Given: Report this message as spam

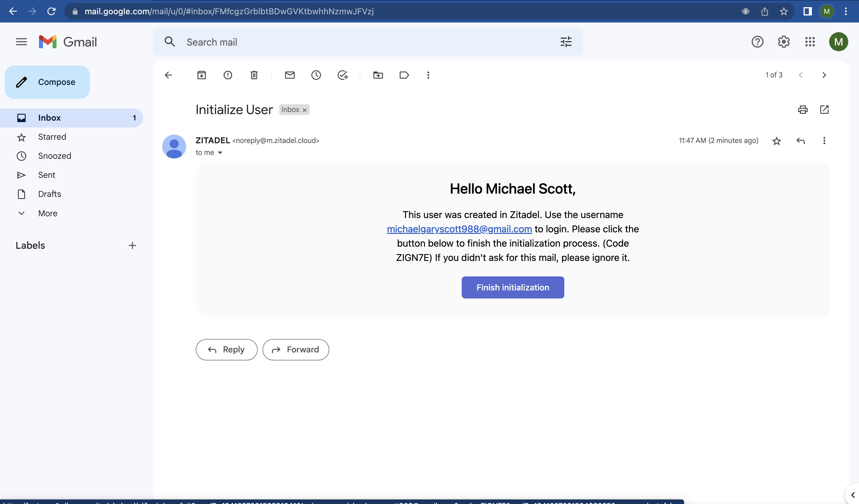Looking at the screenshot, I should [x=228, y=75].
